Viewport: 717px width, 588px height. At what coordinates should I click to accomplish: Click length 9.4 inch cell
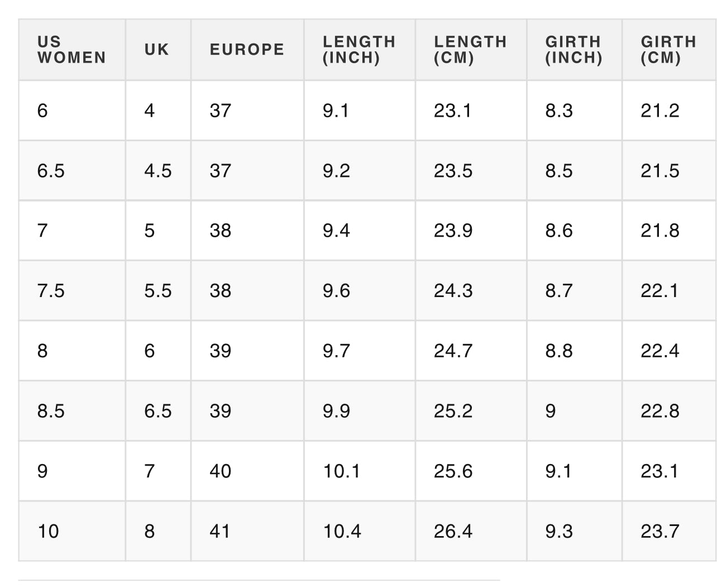click(x=360, y=231)
